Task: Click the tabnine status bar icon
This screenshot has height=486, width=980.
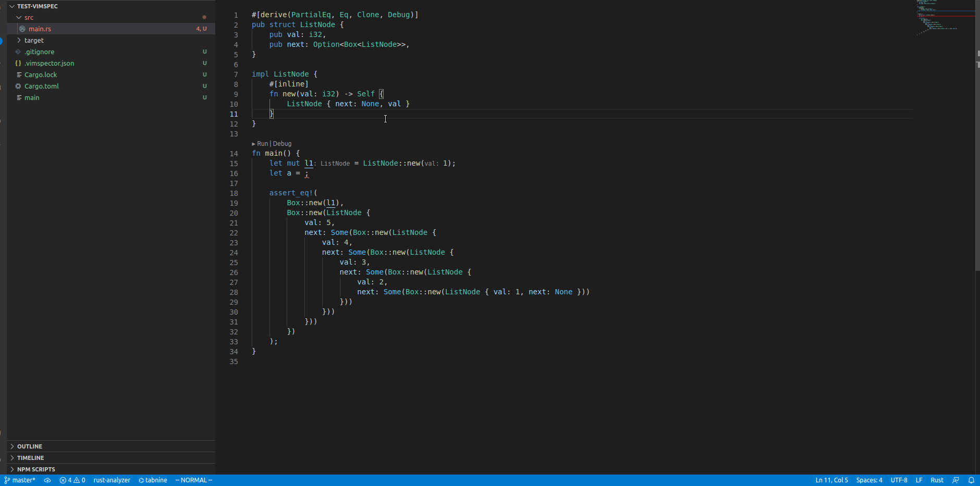Action: click(x=152, y=480)
